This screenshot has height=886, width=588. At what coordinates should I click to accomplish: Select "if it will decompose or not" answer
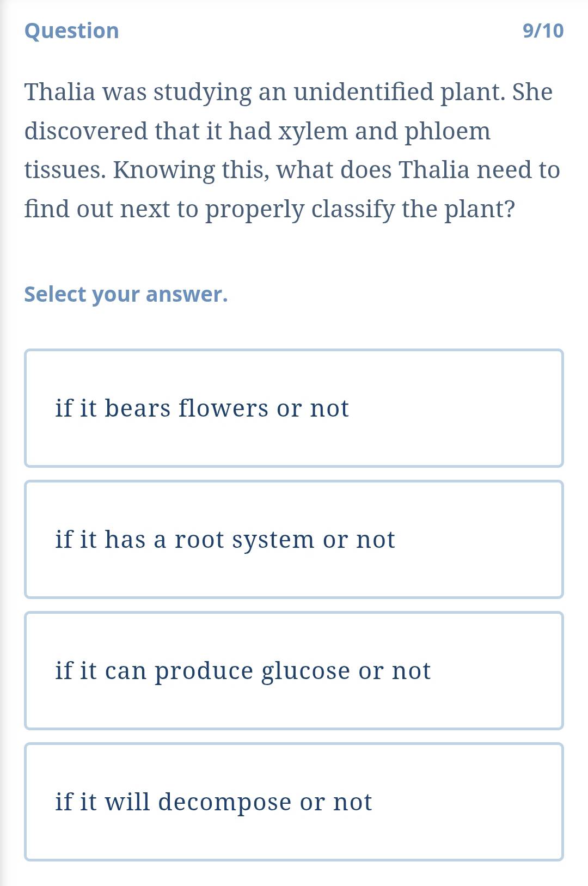click(x=294, y=802)
